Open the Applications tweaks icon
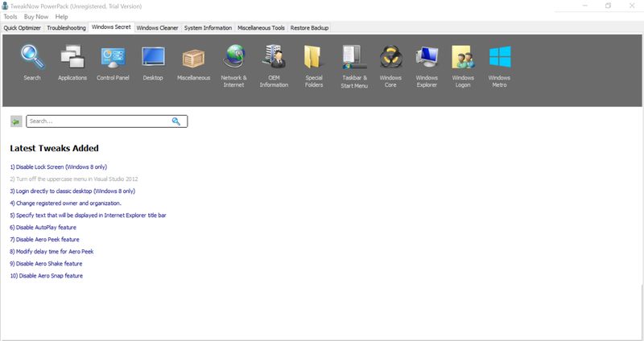This screenshot has width=644, height=341. (72, 56)
